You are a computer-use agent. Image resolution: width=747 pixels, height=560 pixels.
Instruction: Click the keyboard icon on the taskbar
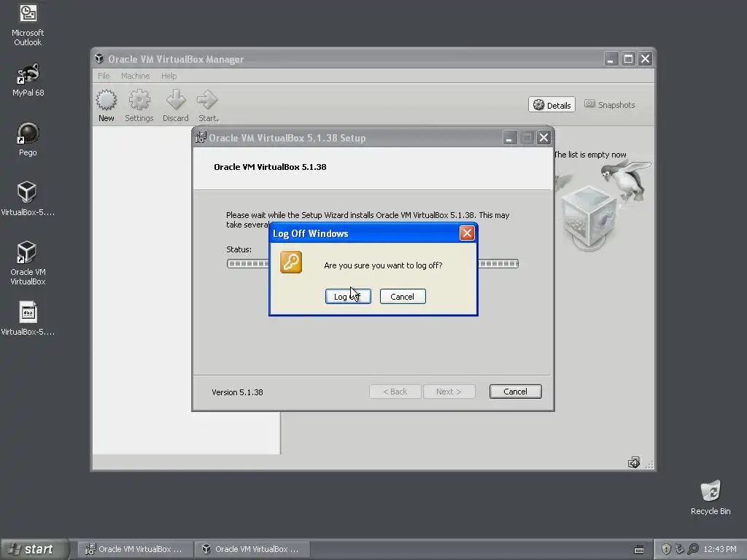tap(639, 550)
